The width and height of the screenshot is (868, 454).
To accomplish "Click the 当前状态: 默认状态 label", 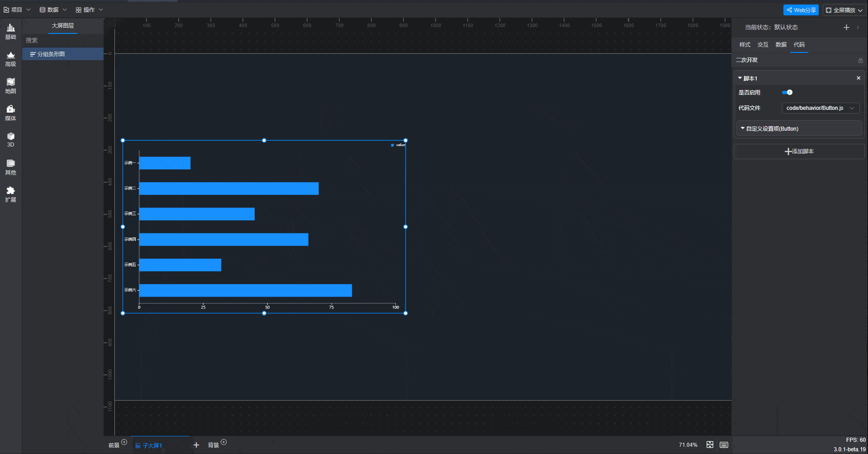I will point(771,28).
